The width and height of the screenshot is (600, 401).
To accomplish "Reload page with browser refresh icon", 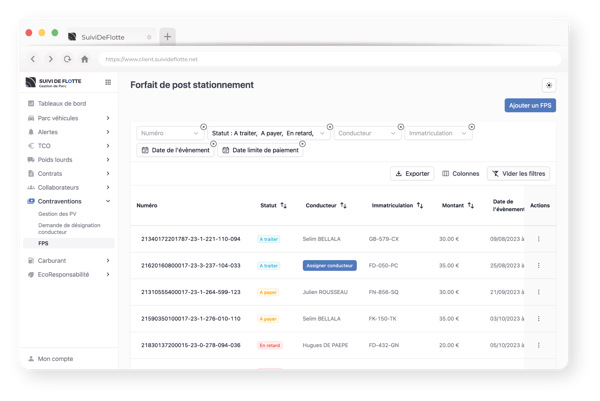I will coord(67,59).
